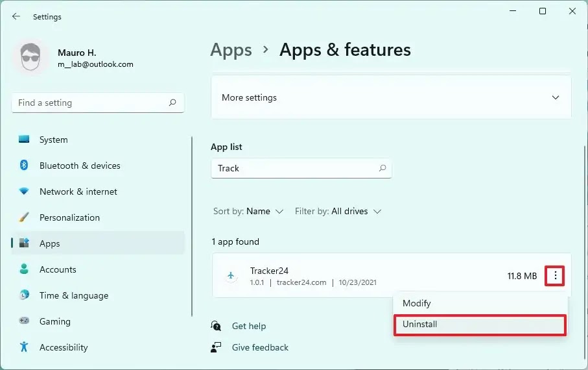The image size is (588, 370).
Task: Maximize the Settings window
Action: click(x=542, y=11)
